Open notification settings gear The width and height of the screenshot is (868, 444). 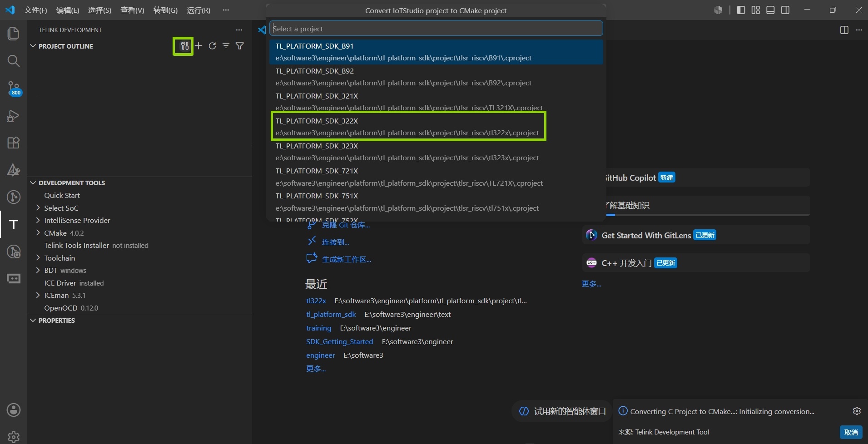[x=857, y=411]
